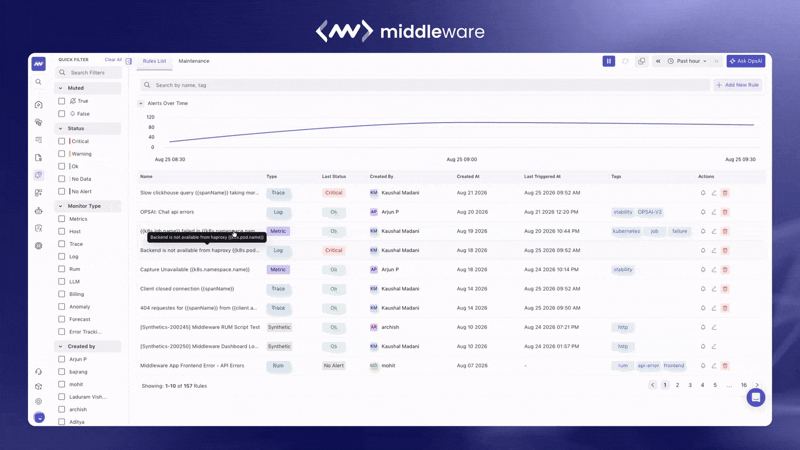
Task: Collapse the Alerts Over Time chart
Action: point(141,104)
